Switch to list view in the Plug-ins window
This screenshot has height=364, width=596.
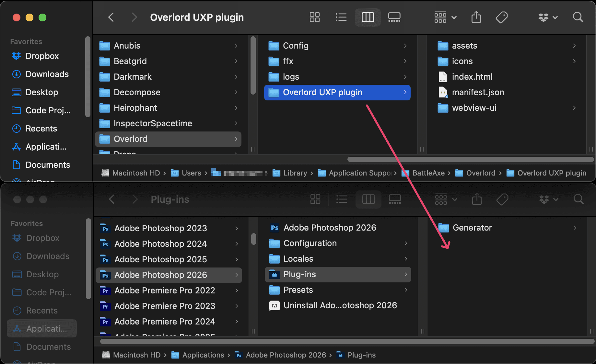point(342,199)
